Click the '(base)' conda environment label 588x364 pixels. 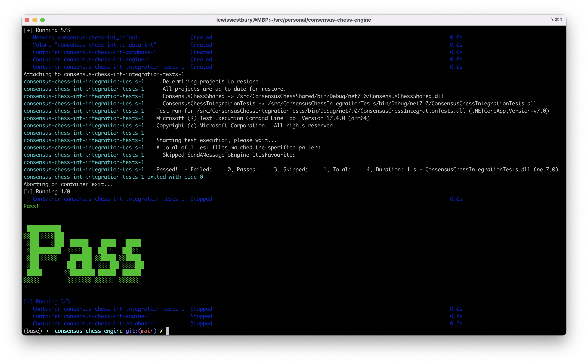pos(33,331)
